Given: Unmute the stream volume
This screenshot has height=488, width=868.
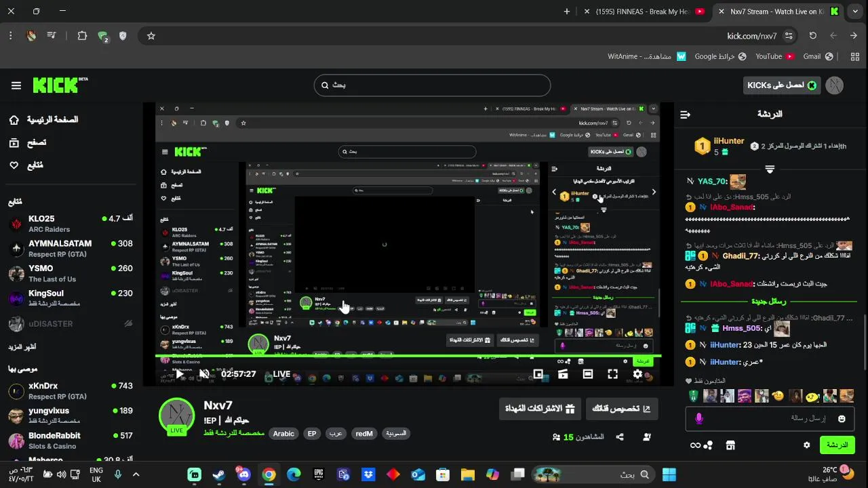Looking at the screenshot, I should [204, 374].
